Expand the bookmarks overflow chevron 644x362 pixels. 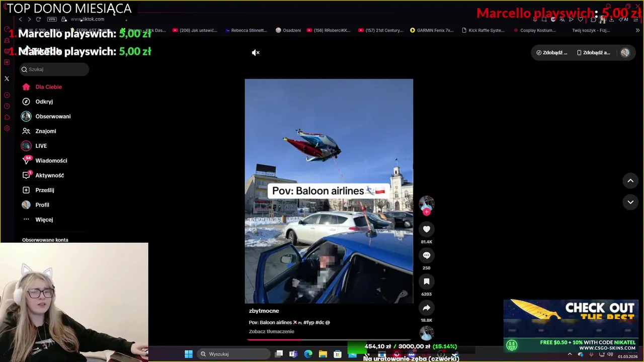[x=637, y=30]
